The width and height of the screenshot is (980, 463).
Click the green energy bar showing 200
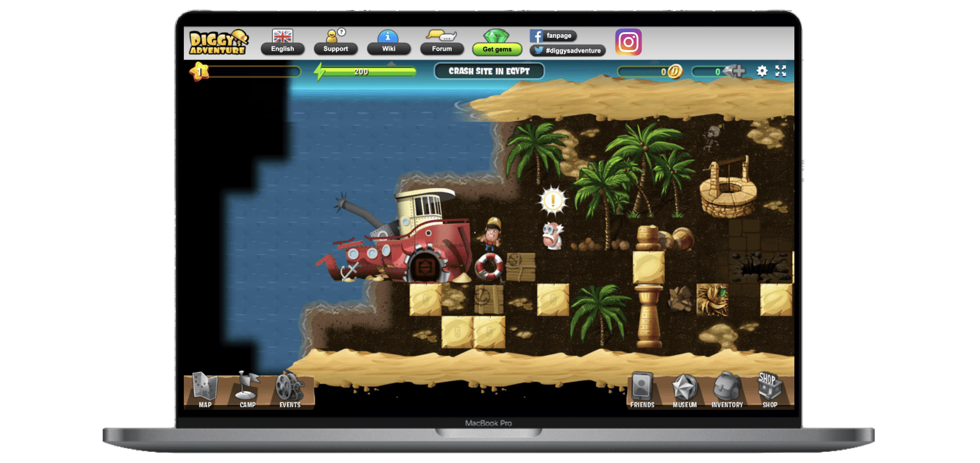(366, 72)
